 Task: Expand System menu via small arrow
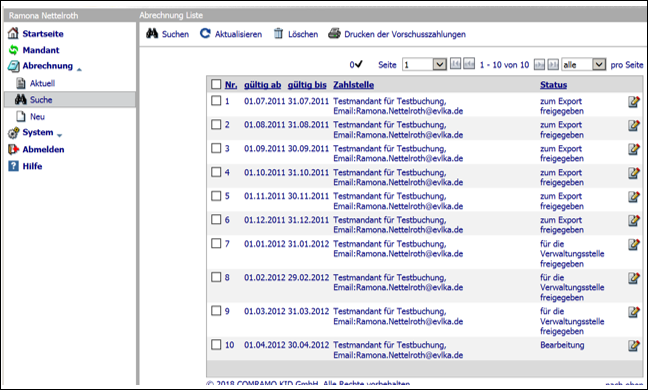(60, 135)
